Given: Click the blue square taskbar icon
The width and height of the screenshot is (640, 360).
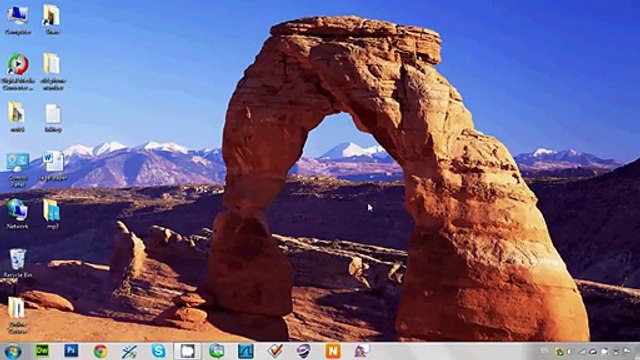Looking at the screenshot, I should (x=246, y=351).
